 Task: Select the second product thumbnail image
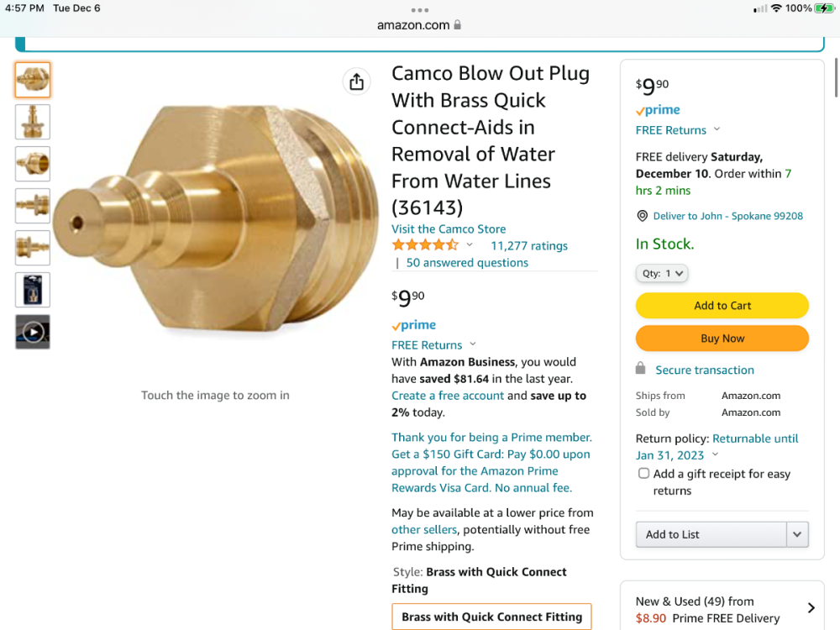(x=33, y=122)
